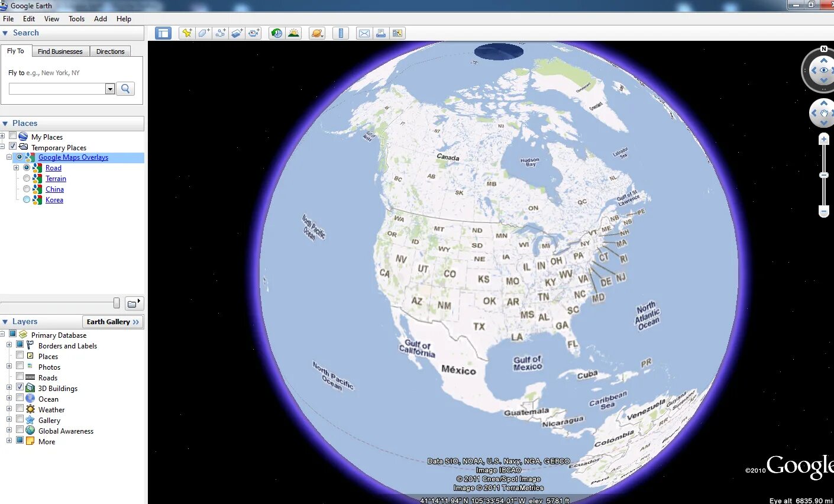834x504 pixels.
Task: Click the zoom out minus button
Action: click(x=824, y=211)
